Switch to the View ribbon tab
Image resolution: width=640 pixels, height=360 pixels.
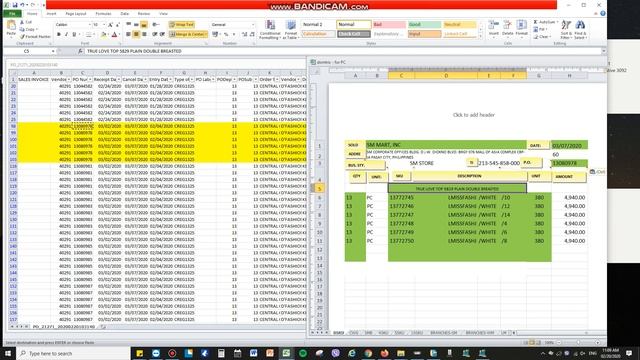pos(163,13)
